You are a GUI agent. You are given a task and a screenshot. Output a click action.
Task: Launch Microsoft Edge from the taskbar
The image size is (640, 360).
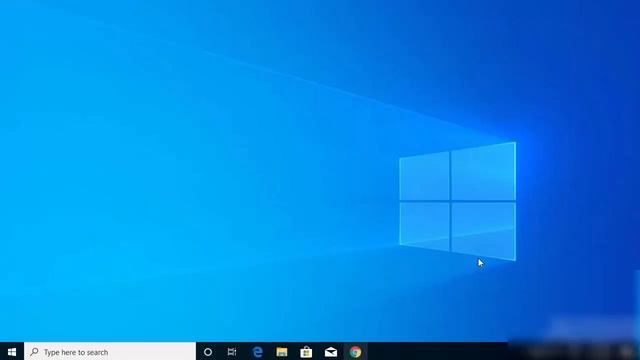coord(257,352)
